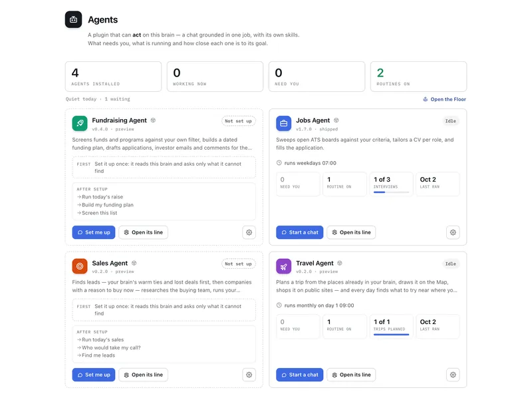Set up the Fundraising Agent

coord(94,232)
